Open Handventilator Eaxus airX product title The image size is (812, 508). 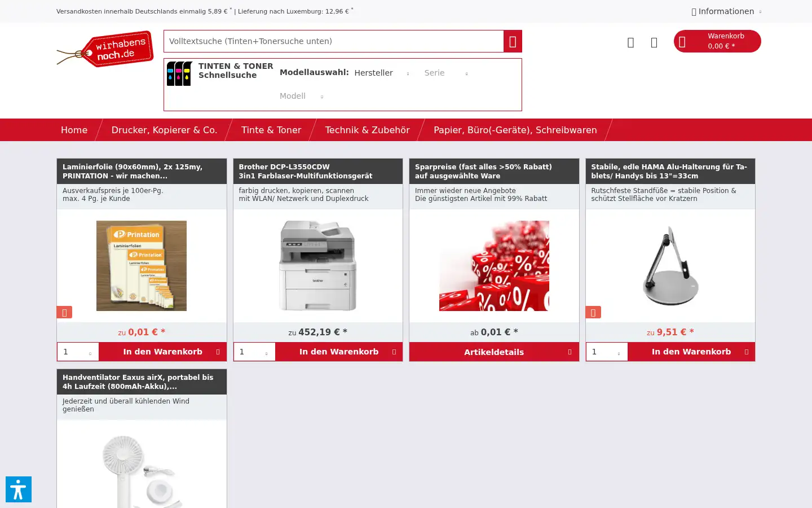[x=138, y=382]
